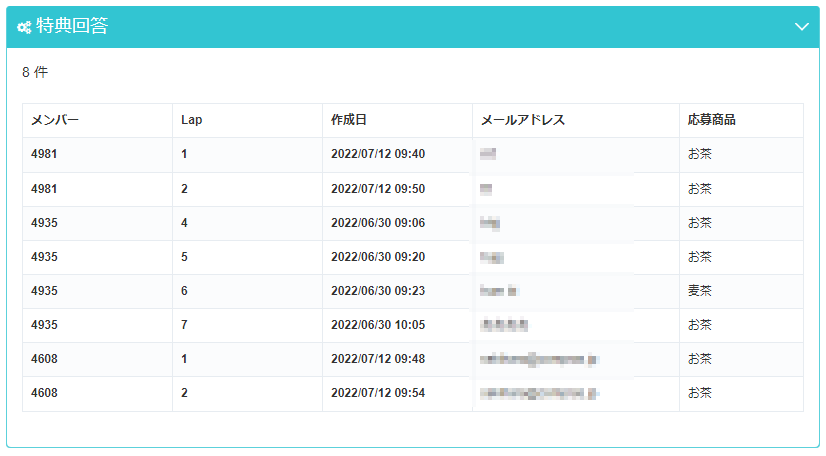Select the 2022/07/12 09:48 date cell
Viewport: 826px width, 456px height.
378,359
